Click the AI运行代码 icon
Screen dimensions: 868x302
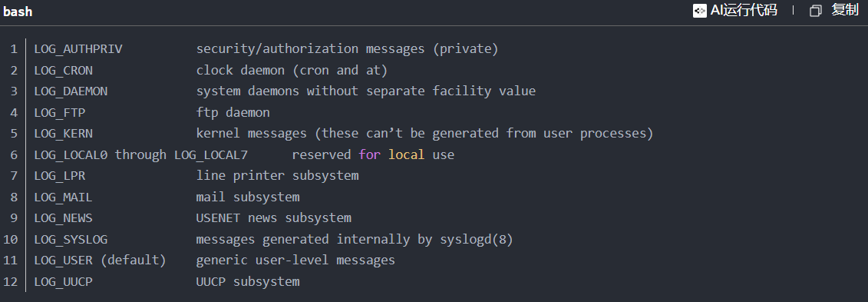pos(700,11)
